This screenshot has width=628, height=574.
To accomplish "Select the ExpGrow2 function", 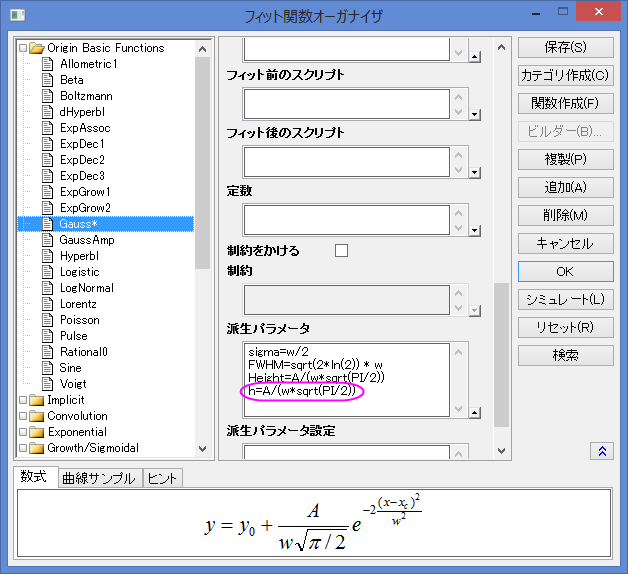I will coord(85,208).
